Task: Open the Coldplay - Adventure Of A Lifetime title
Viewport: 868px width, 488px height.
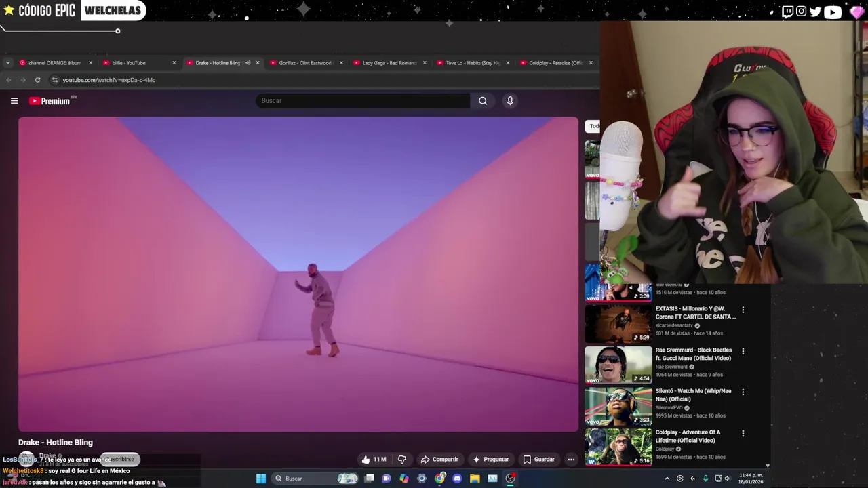Action: click(688, 436)
